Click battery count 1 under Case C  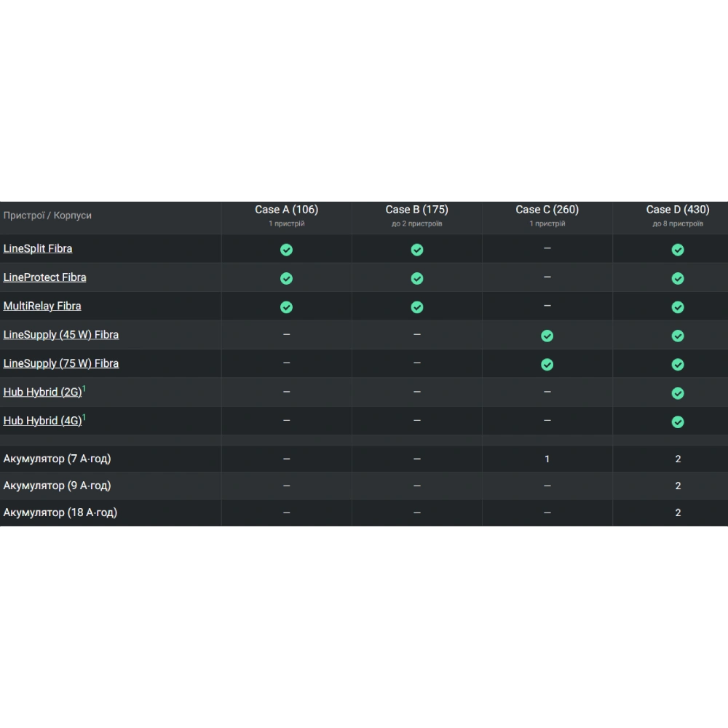(547, 459)
